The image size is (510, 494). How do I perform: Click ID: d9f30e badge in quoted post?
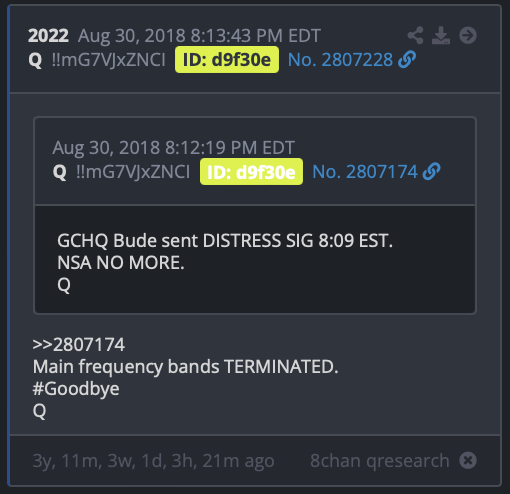click(251, 172)
